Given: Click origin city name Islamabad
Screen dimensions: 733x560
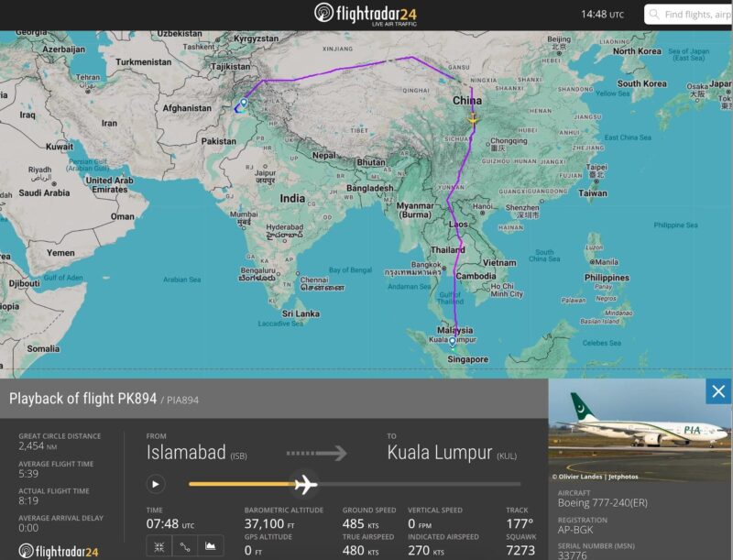Looking at the screenshot, I should (x=186, y=453).
